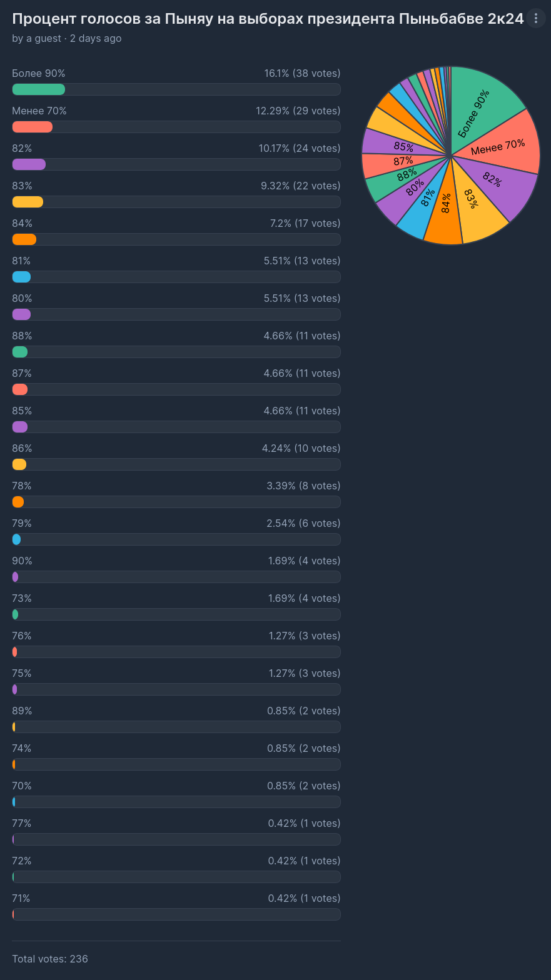Open the three-dot options menu
The width and height of the screenshot is (551, 980).
point(535,18)
